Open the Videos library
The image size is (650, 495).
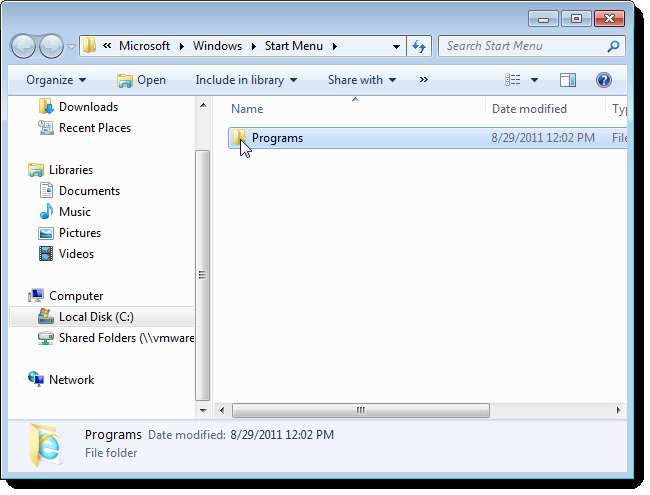tap(76, 254)
